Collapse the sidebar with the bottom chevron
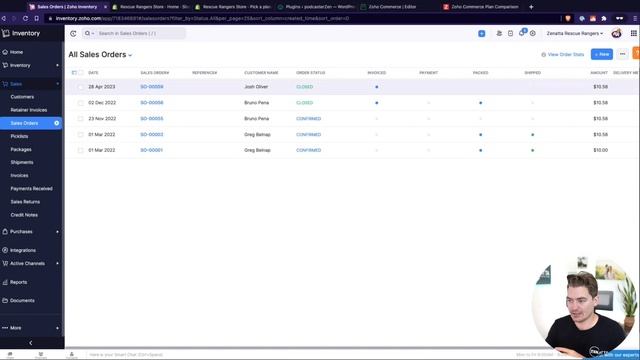640x360 pixels. 31,343
